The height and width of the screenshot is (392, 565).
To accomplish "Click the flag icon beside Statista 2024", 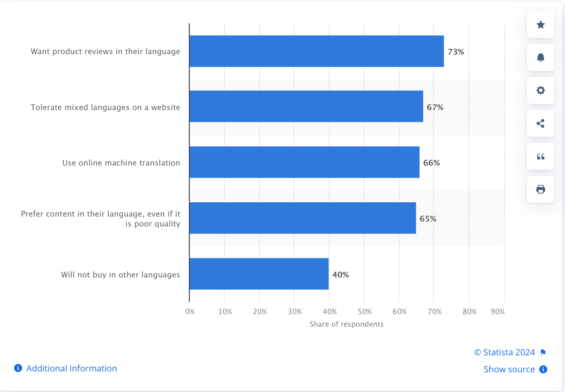I will (x=543, y=352).
